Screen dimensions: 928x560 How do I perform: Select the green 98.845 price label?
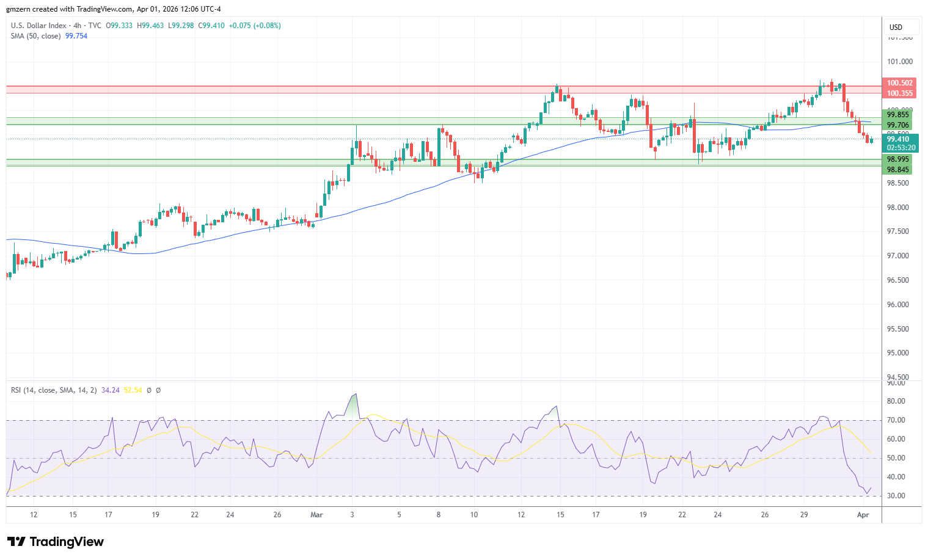point(897,170)
